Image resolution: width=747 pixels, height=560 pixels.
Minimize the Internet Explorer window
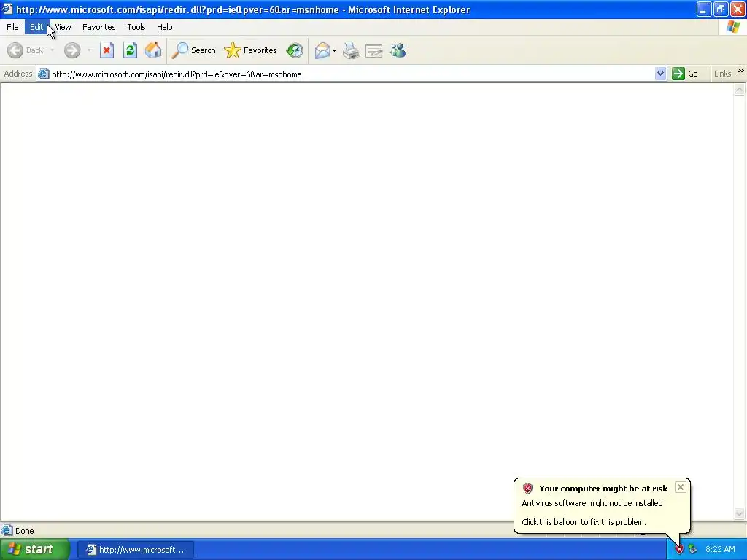[x=704, y=9]
